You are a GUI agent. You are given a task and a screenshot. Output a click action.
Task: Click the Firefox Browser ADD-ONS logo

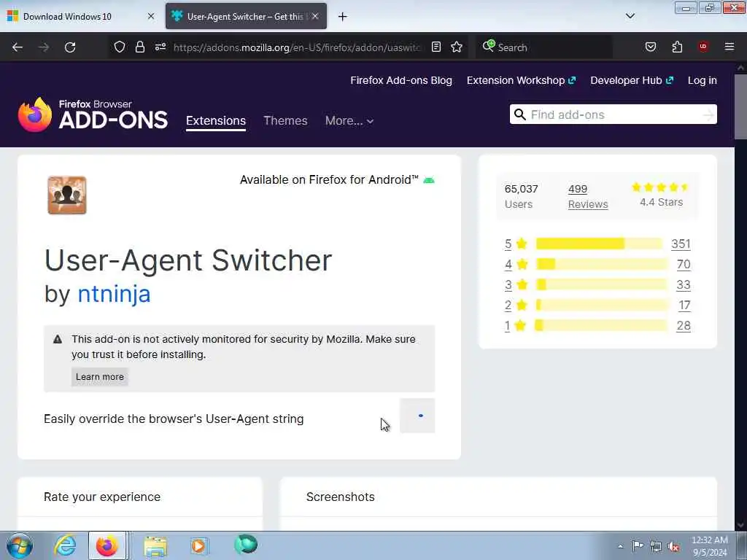(93, 114)
